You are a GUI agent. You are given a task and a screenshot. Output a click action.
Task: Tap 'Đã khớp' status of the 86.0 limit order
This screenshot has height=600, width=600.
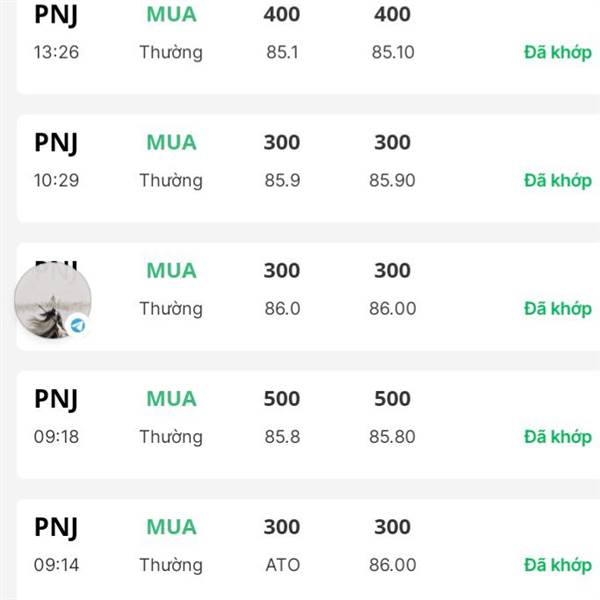pos(558,308)
